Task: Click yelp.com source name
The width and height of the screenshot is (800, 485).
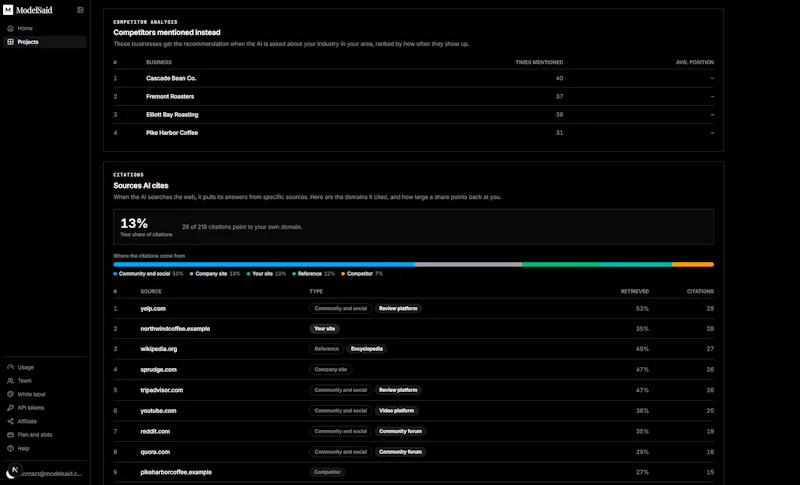Action: (153, 309)
